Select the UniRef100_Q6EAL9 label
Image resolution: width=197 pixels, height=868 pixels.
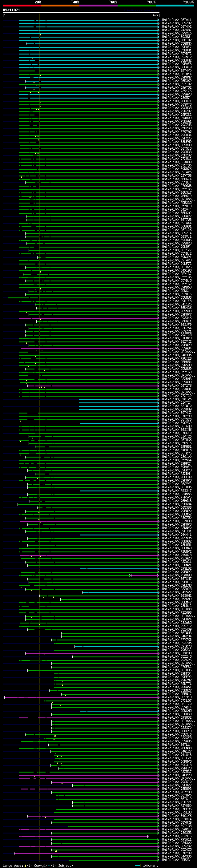click(x=176, y=67)
